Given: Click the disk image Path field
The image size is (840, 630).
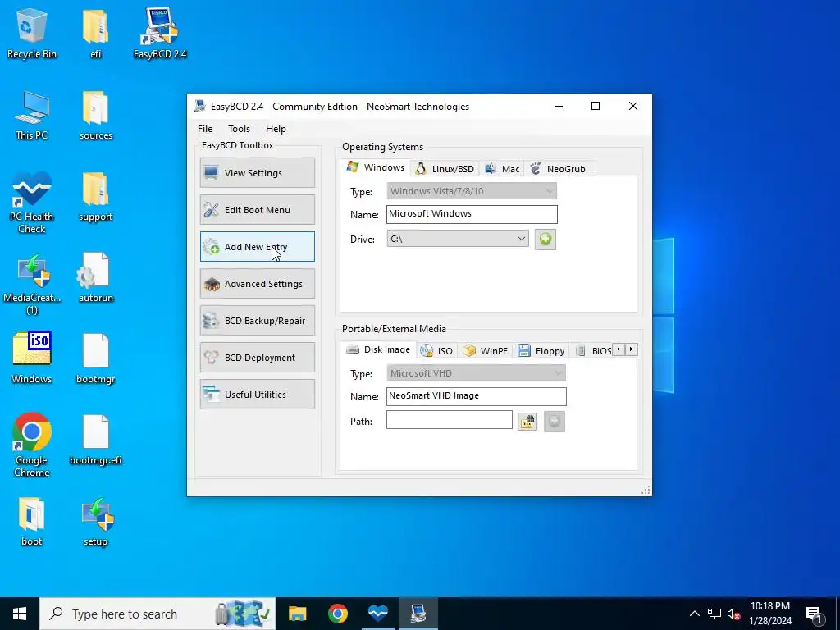Looking at the screenshot, I should (449, 419).
